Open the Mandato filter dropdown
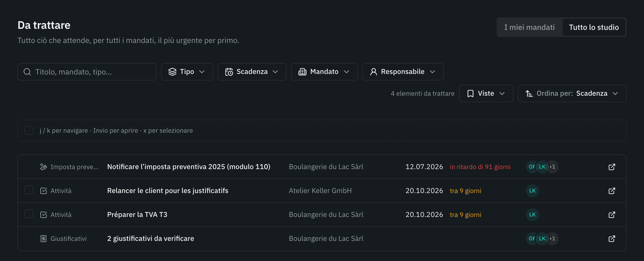Image resolution: width=644 pixels, height=261 pixels. 324,72
